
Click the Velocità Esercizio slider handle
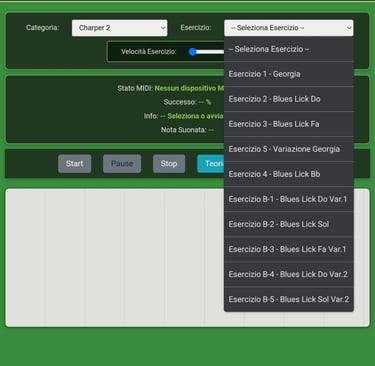click(x=192, y=52)
